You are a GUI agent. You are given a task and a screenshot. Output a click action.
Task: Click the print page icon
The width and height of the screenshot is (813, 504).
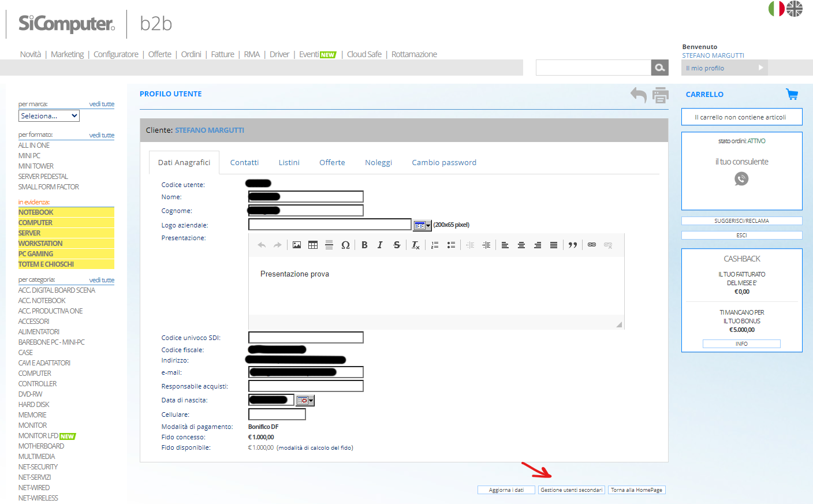click(660, 95)
